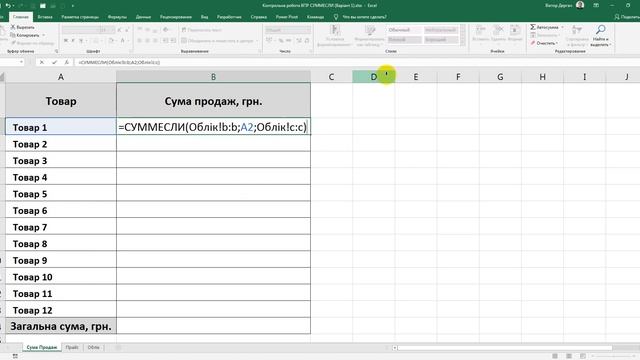The image size is (640, 360).
Task: Select the Сума продаж, грн. header cell
Action: (213, 101)
